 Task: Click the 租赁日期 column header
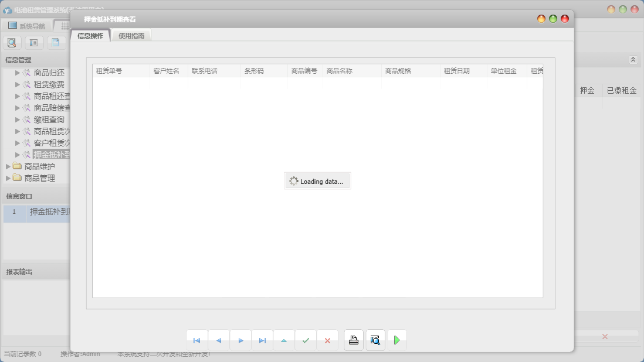(456, 71)
